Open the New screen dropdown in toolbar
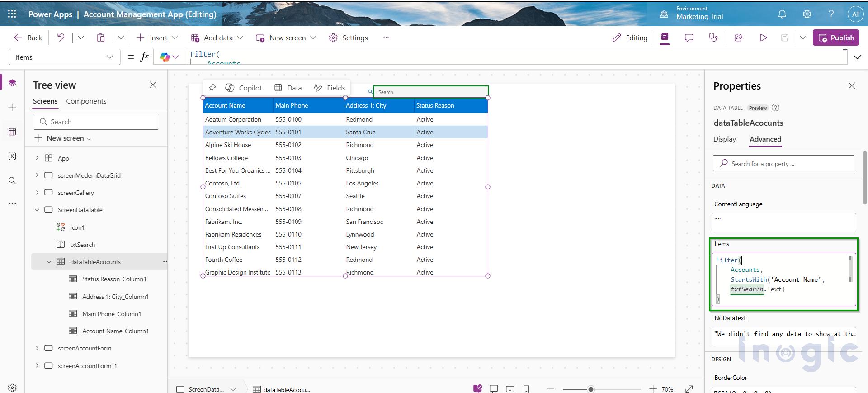 tap(286, 38)
